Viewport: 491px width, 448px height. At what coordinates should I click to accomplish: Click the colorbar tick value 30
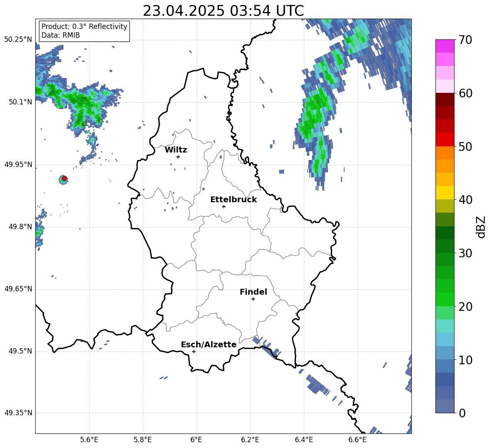tap(465, 253)
